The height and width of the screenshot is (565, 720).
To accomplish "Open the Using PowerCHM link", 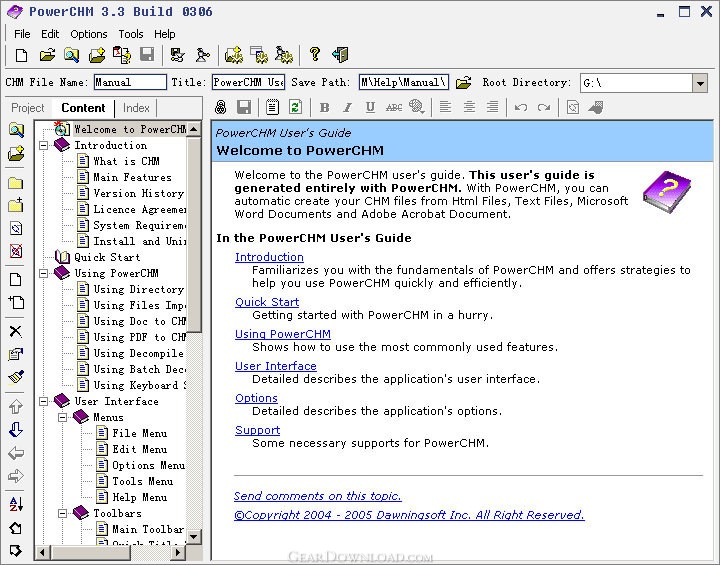I will [282, 334].
